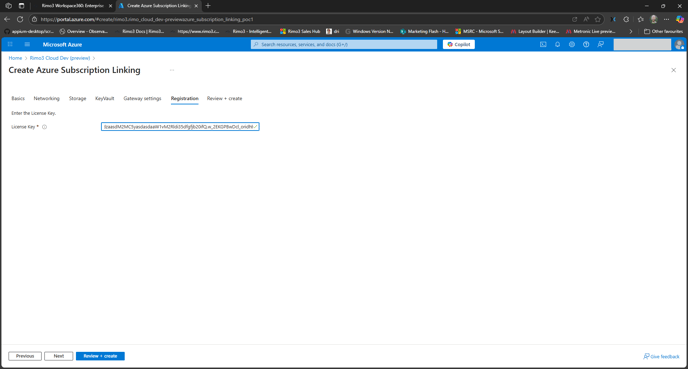This screenshot has height=369, width=688.
Task: Switch to the Gateway settings tab
Action: point(142,98)
